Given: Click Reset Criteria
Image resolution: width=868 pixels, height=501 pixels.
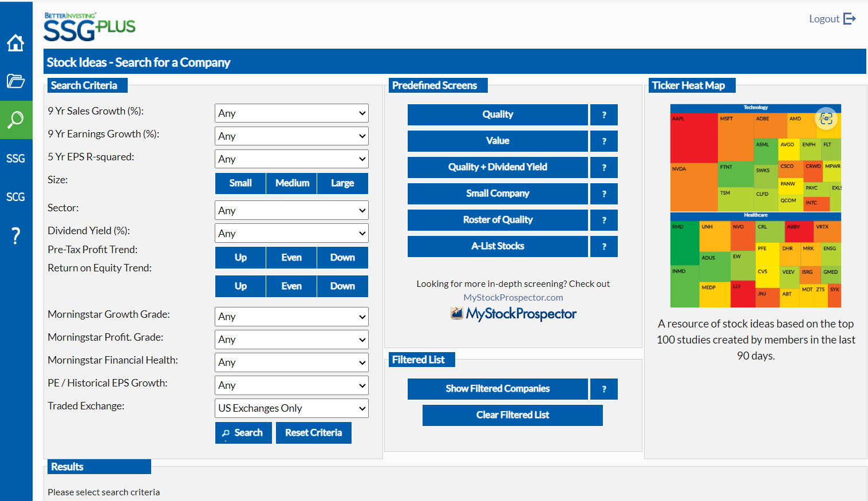Looking at the screenshot, I should click(314, 433).
